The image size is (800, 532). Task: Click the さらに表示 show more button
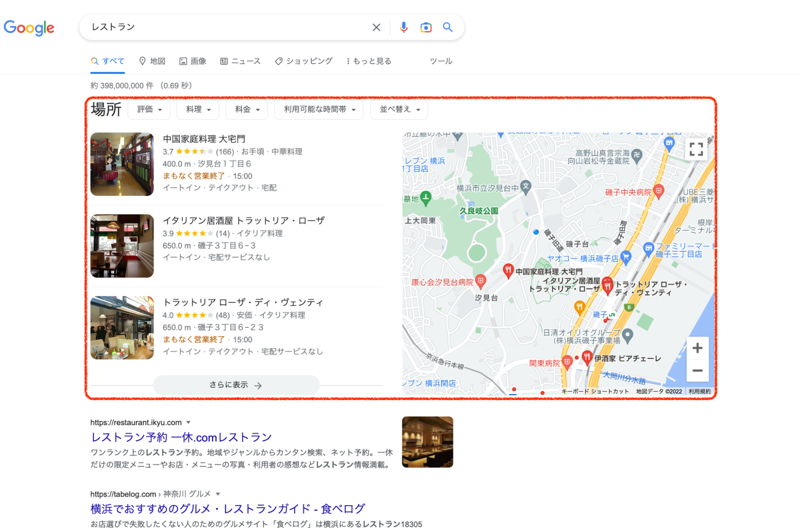click(x=236, y=385)
